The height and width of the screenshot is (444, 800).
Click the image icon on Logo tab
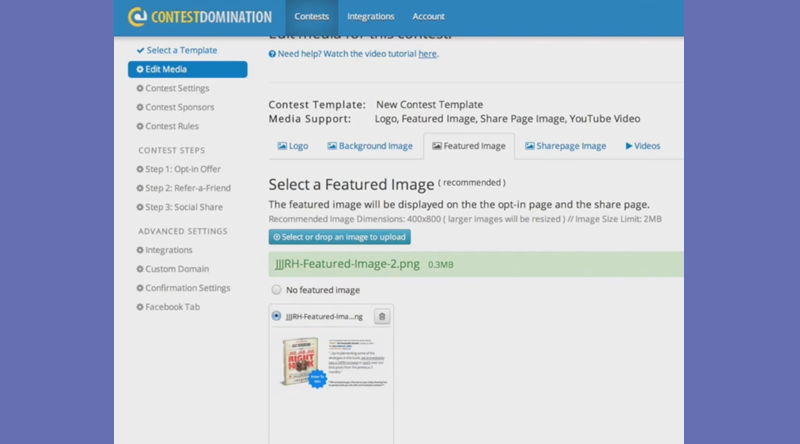(x=282, y=146)
